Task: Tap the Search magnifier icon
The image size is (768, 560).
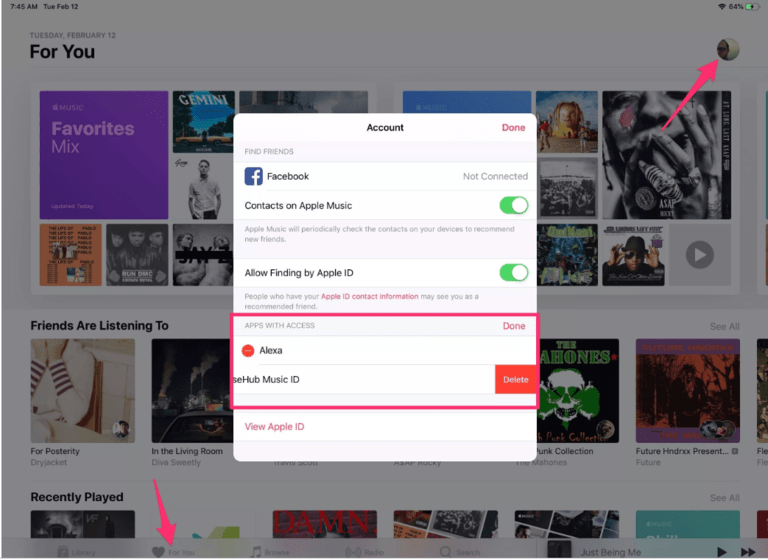Action: (x=445, y=552)
